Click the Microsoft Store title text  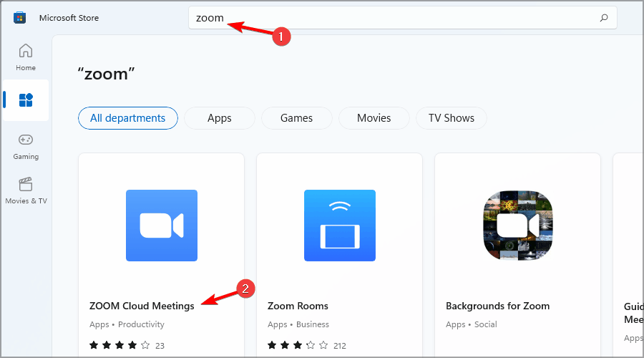click(69, 18)
